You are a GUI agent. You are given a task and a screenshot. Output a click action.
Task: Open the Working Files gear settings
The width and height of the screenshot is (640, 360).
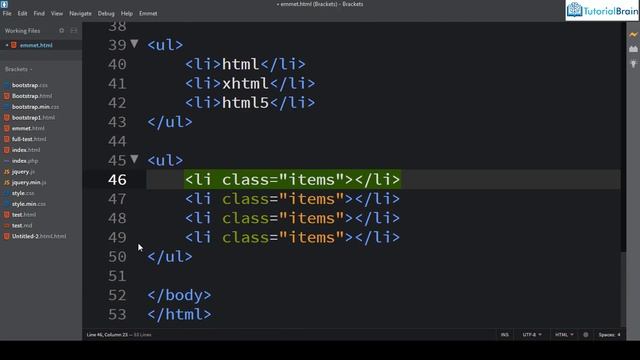pyautogui.click(x=62, y=31)
